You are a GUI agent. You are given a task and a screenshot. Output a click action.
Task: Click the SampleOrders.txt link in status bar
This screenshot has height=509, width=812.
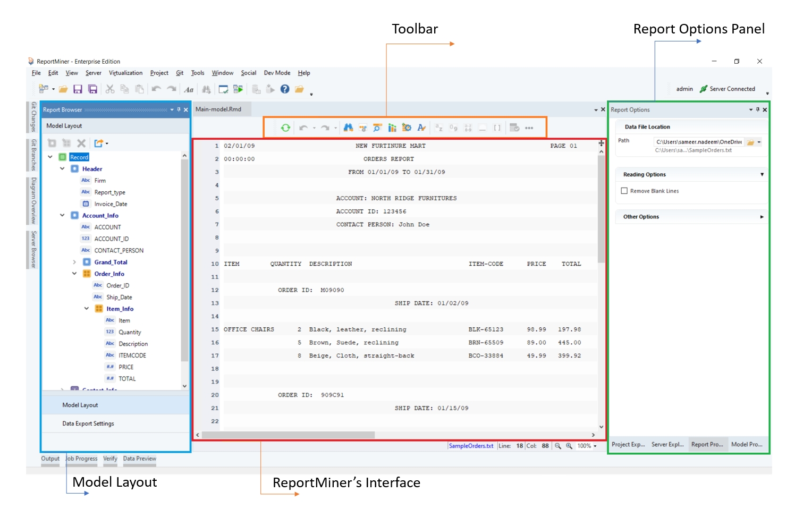pos(471,446)
